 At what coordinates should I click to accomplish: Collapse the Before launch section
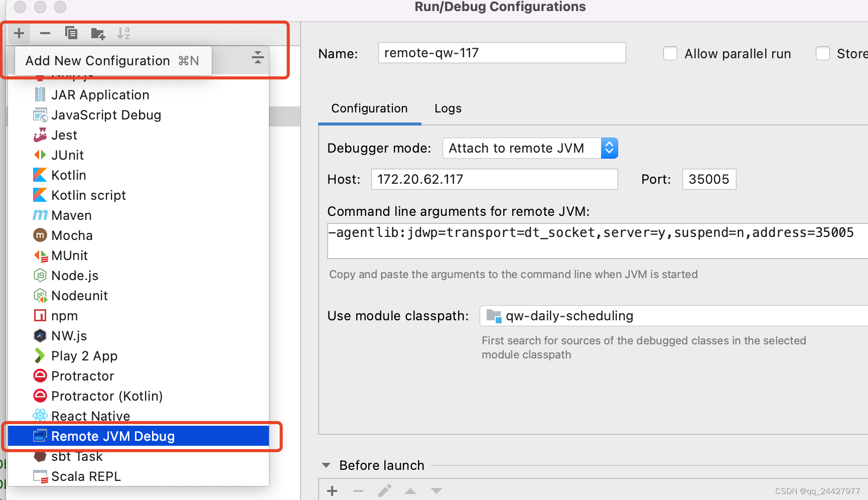pyautogui.click(x=326, y=465)
